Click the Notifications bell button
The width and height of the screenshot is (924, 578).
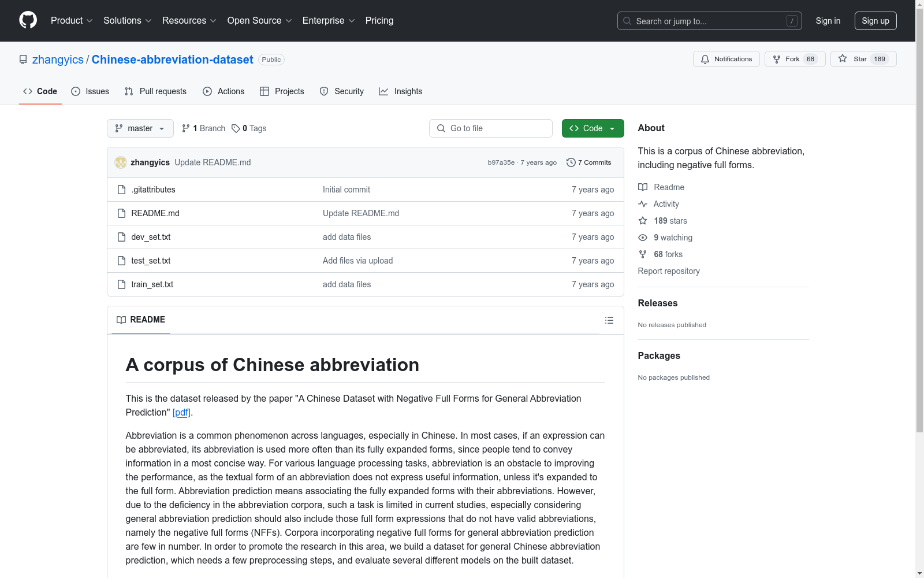coord(726,59)
